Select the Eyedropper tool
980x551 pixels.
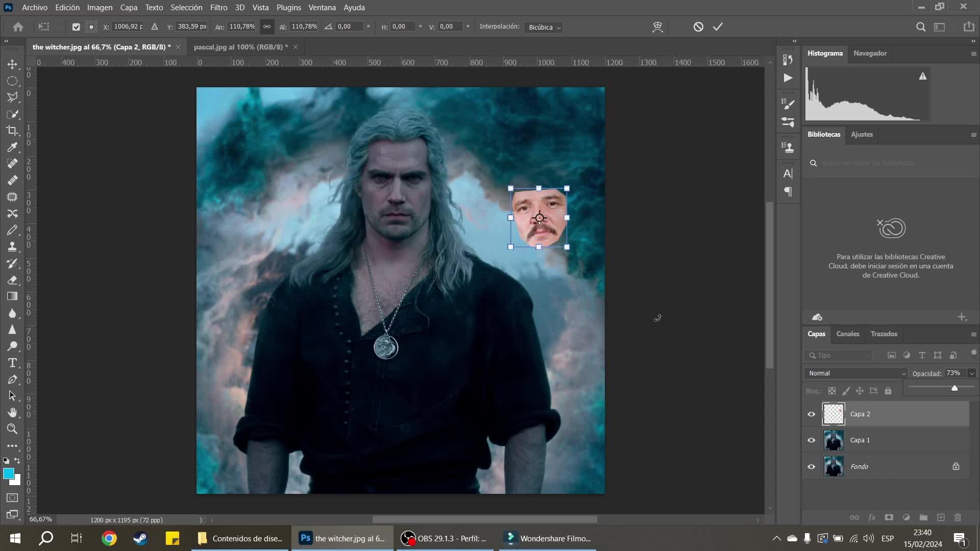point(12,147)
